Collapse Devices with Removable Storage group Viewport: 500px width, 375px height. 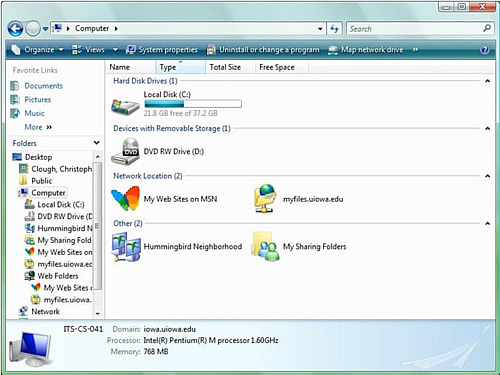point(488,128)
